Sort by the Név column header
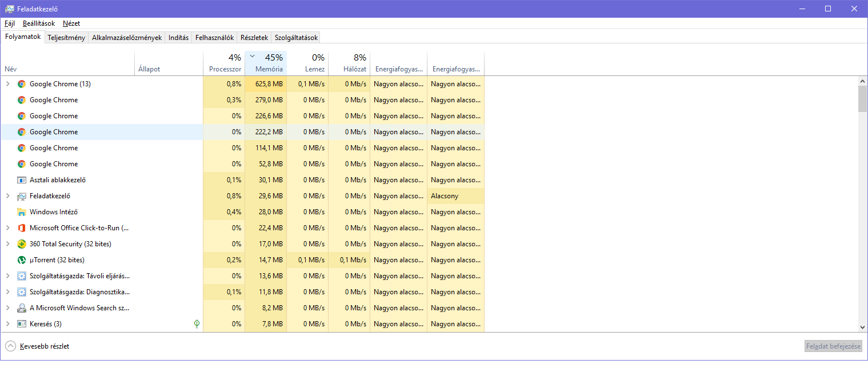 (x=68, y=63)
